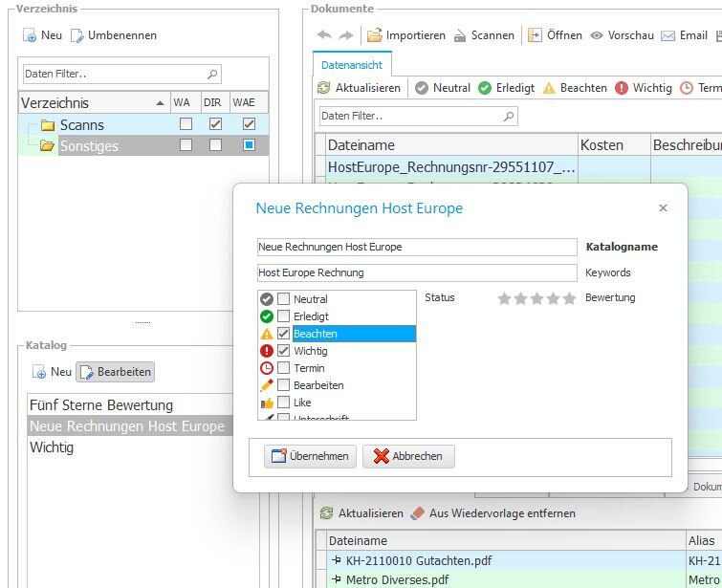Toggle WAE checkbox for Scanns
Image resolution: width=722 pixels, height=588 pixels.
(x=249, y=124)
